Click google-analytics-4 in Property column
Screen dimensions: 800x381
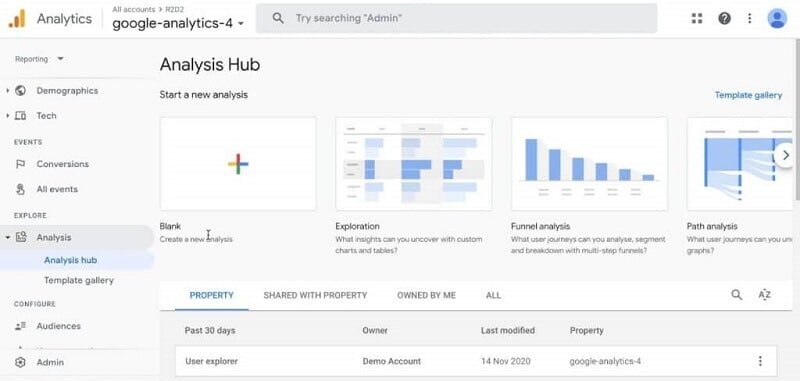(x=605, y=361)
